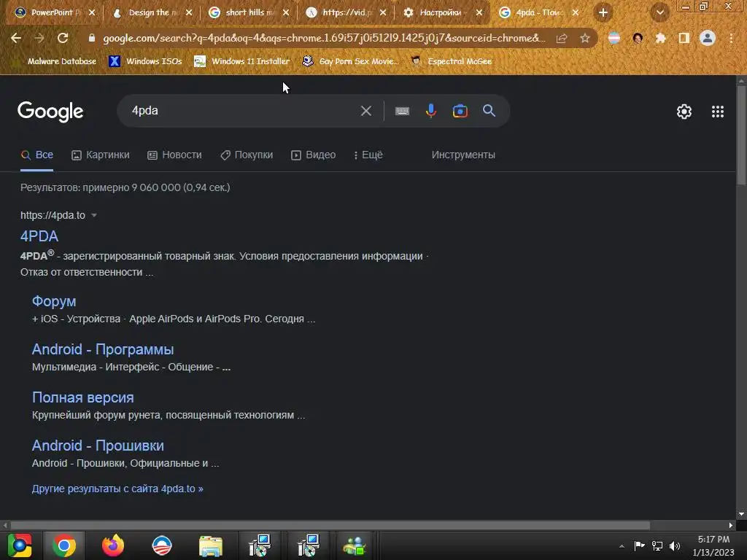The width and height of the screenshot is (747, 560).
Task: Reload the current page
Action: (x=63, y=38)
